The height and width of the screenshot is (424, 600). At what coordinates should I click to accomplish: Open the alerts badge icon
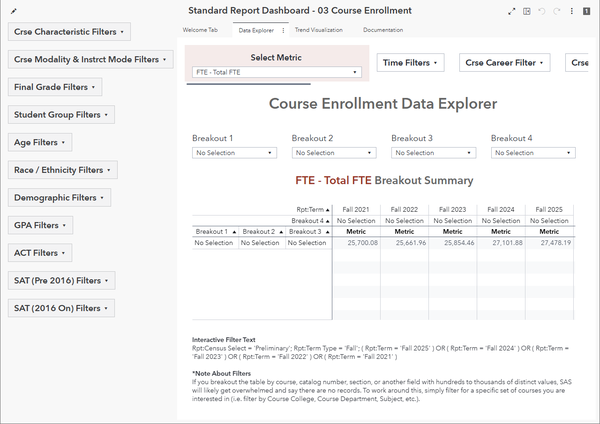[x=586, y=11]
